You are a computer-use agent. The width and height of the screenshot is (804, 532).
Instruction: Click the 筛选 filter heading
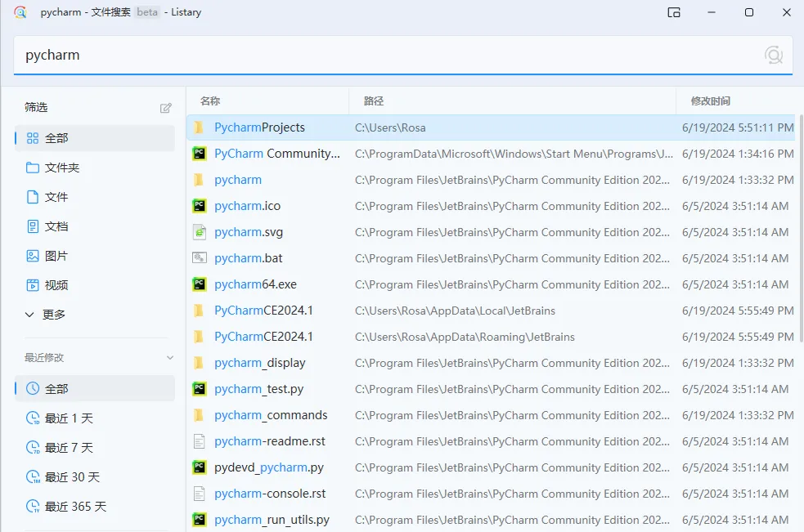click(36, 107)
